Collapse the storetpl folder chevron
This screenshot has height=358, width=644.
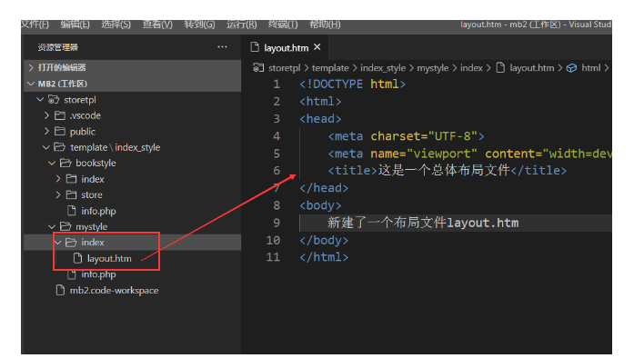[x=40, y=100]
